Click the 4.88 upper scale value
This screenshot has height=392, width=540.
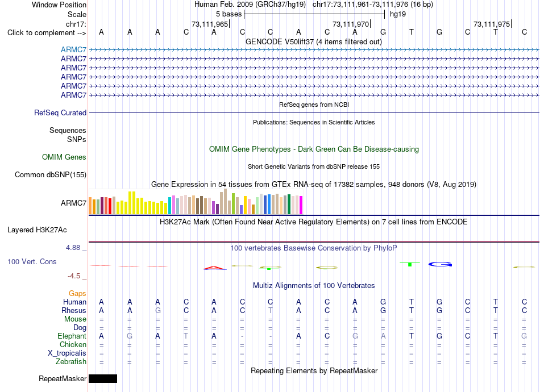click(x=73, y=248)
